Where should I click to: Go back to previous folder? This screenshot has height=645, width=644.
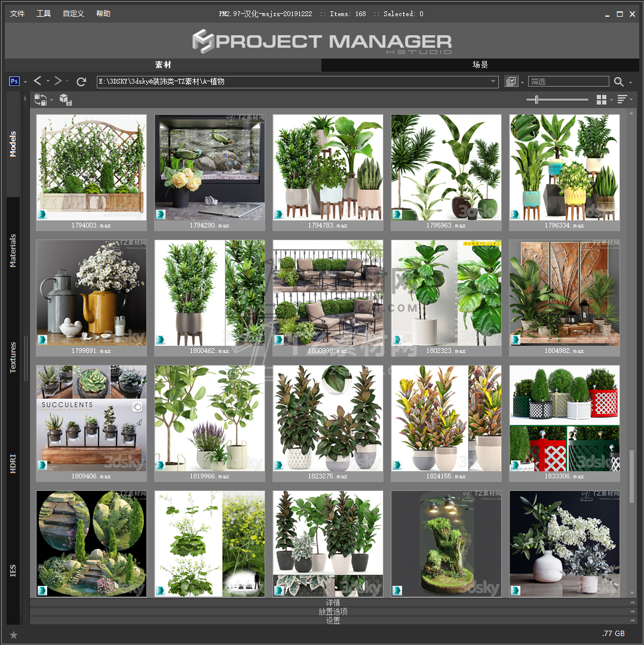tap(38, 81)
